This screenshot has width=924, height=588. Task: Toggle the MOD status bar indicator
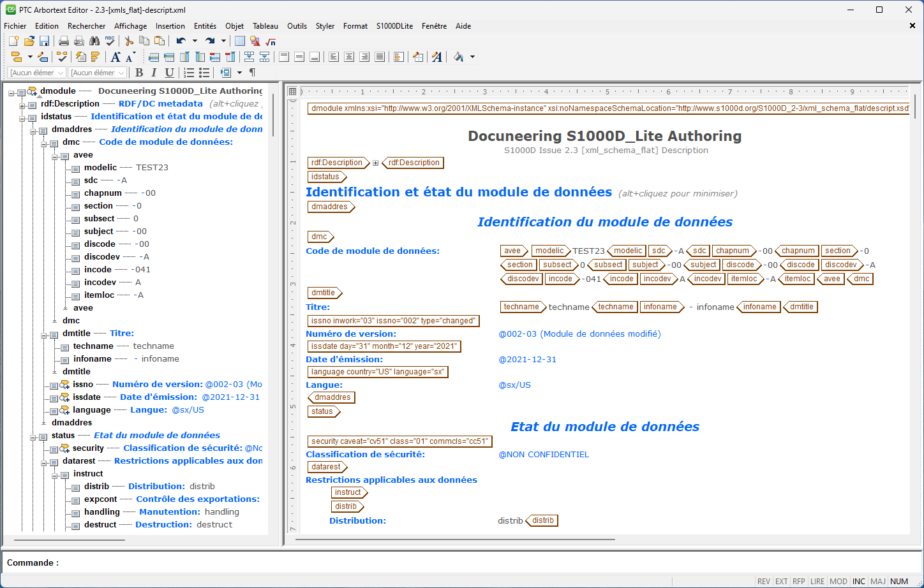838,581
